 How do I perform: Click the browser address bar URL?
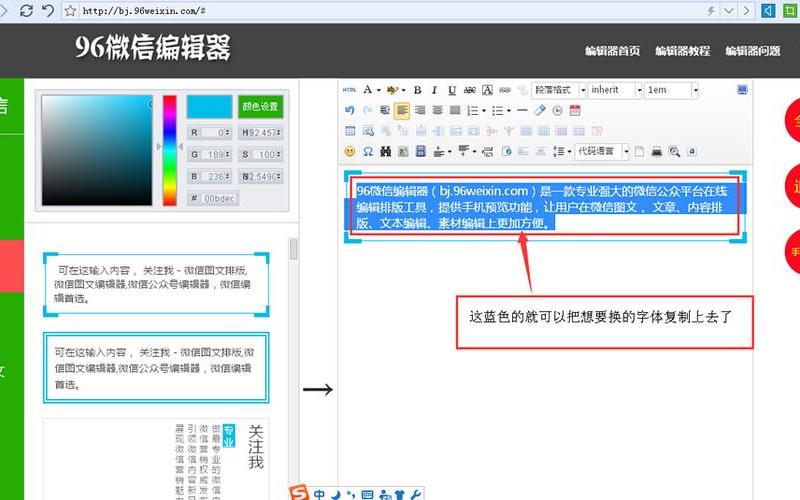coord(144,11)
